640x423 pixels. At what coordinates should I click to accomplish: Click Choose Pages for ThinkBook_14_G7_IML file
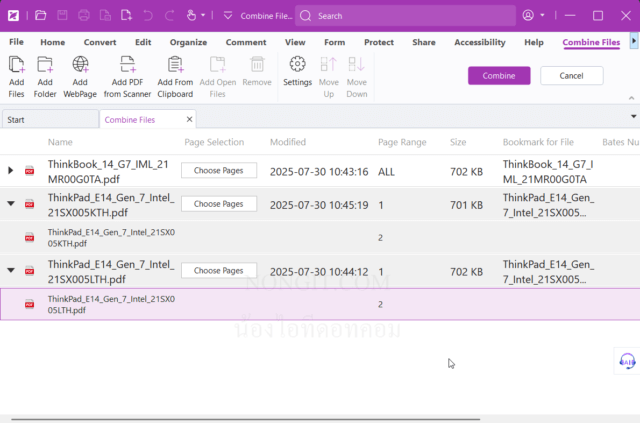click(219, 170)
